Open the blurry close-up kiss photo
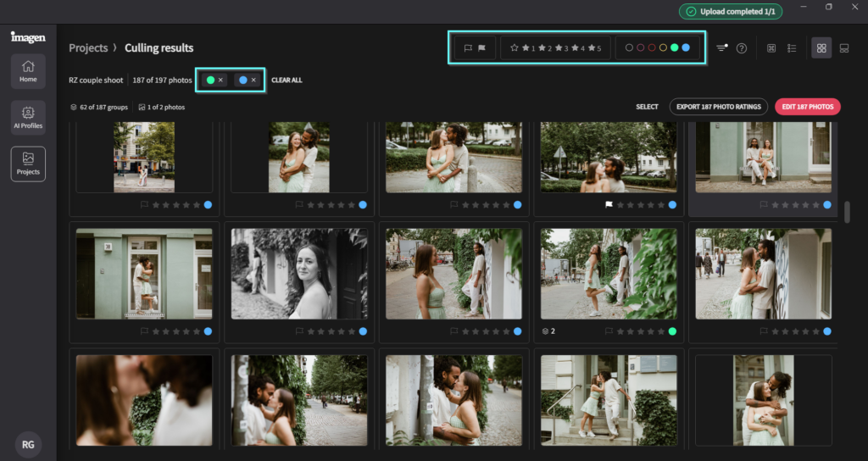The height and width of the screenshot is (461, 868). [144, 400]
